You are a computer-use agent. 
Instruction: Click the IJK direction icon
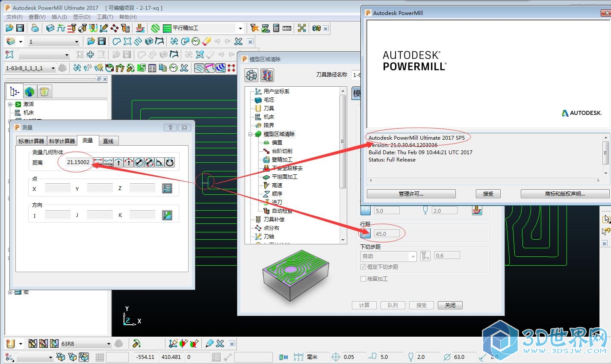(167, 215)
